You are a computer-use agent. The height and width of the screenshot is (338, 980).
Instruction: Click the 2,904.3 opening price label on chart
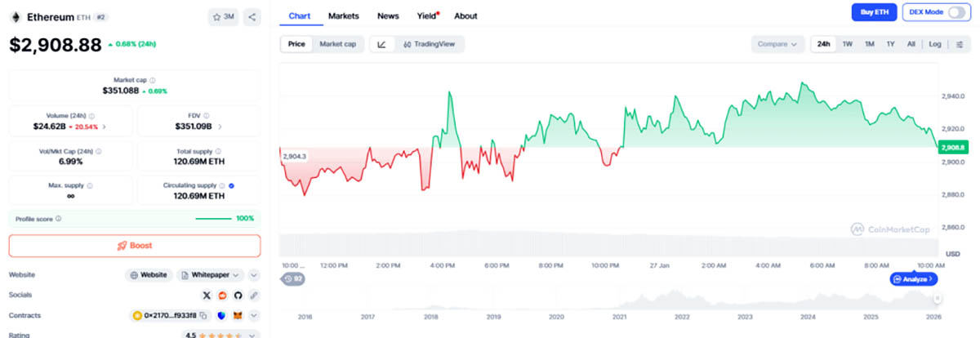click(293, 156)
